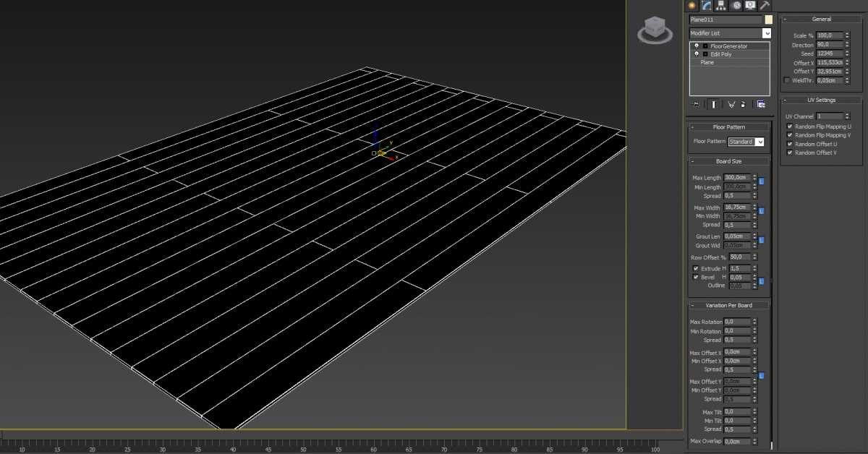Click the Pin Stack icon

(695, 104)
